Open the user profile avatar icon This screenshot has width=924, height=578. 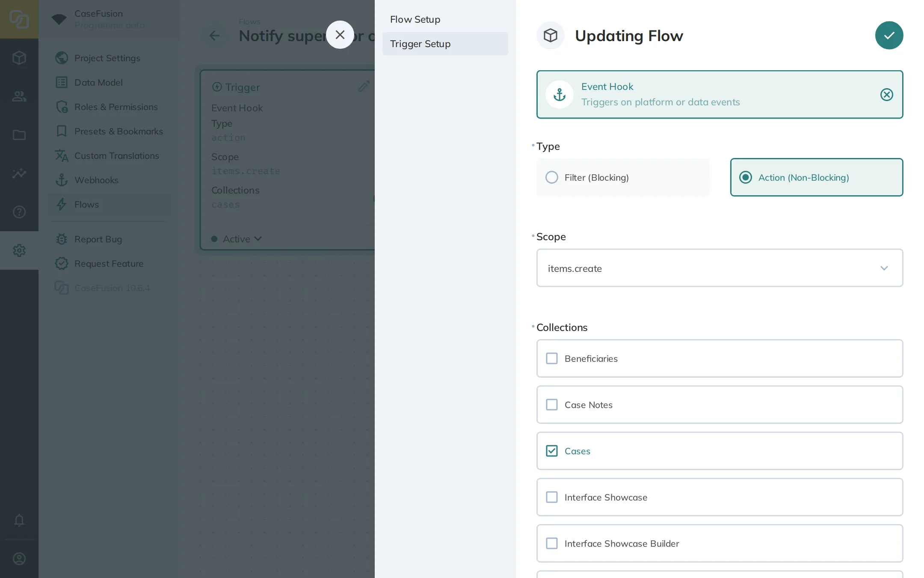click(x=19, y=559)
